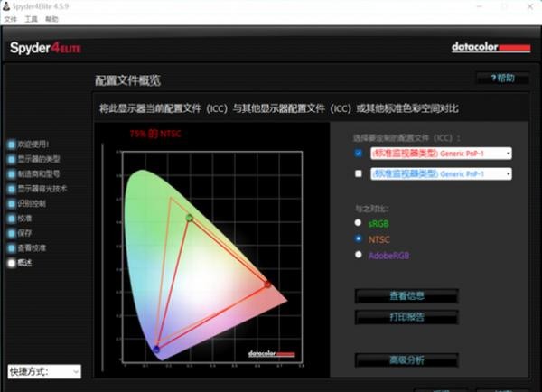Viewport: 542px width, 392px height.
Task: Click the 查看信息 button
Action: click(406, 296)
